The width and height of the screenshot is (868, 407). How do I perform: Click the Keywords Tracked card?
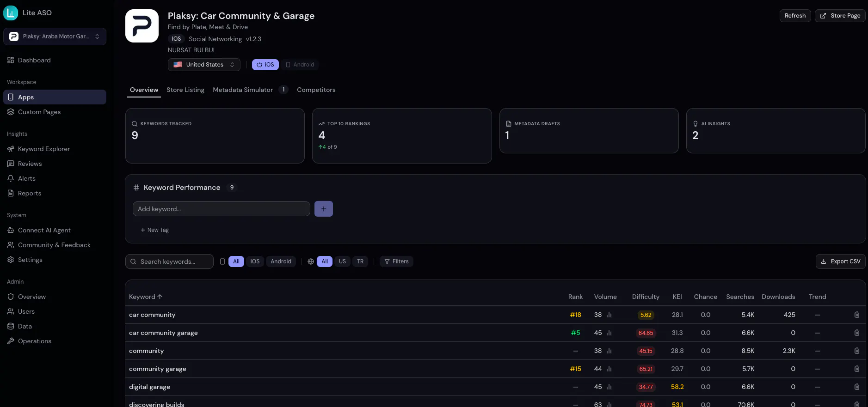click(215, 136)
